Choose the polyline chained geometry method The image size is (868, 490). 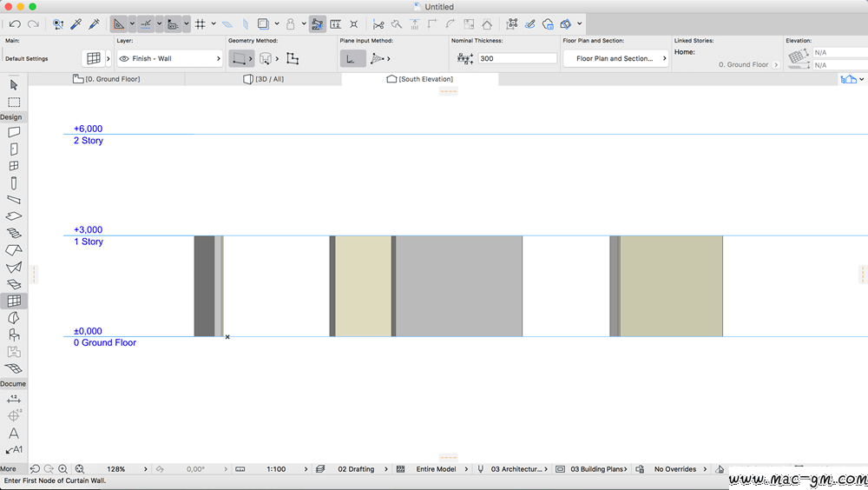(293, 58)
